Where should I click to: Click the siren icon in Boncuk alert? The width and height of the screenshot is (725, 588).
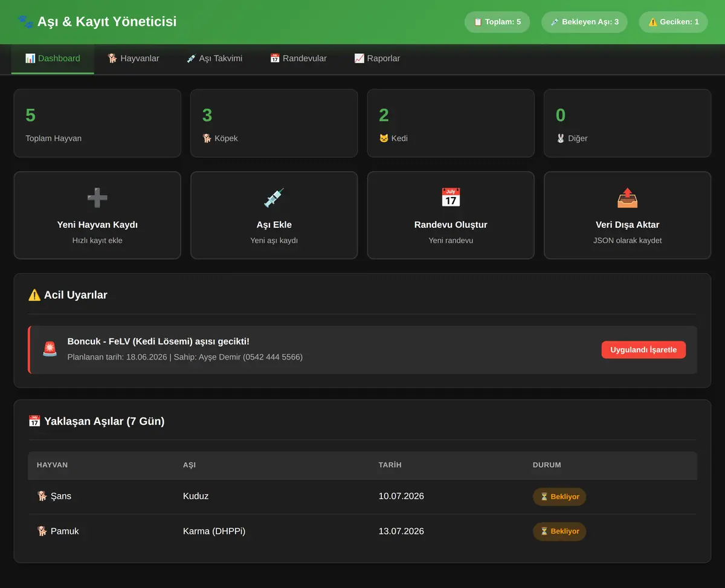[50, 349]
